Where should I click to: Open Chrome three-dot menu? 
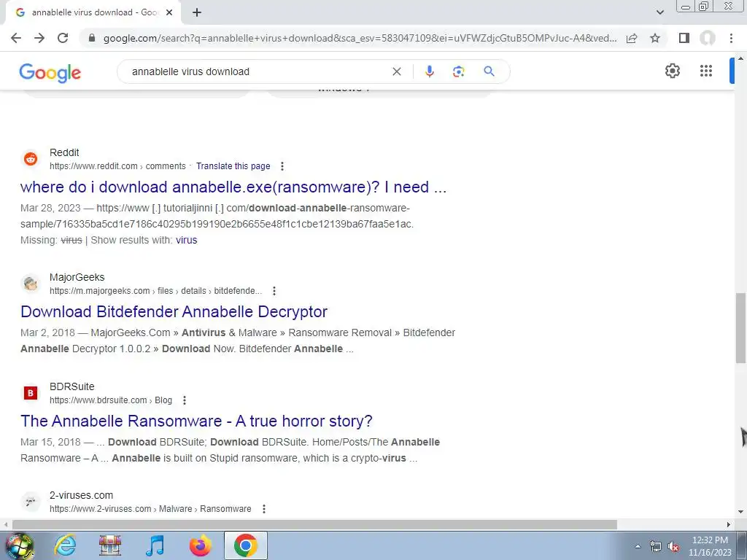point(731,38)
